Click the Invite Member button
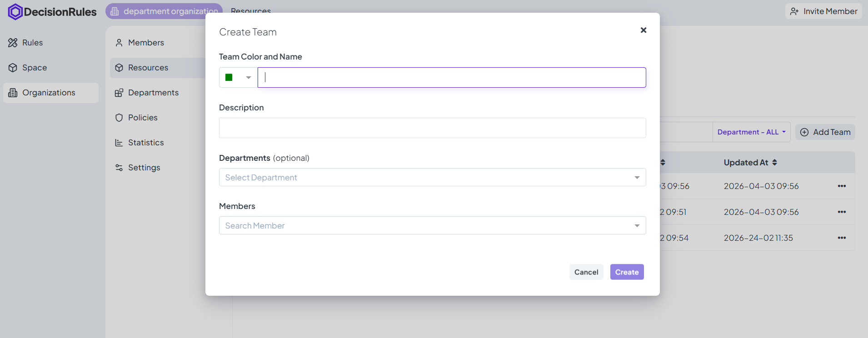The image size is (868, 338). click(823, 11)
